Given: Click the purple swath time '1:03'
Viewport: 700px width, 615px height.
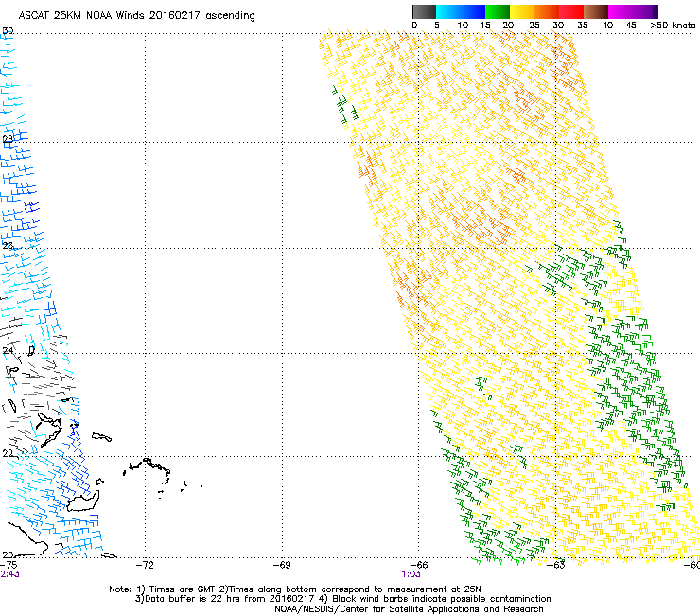Looking at the screenshot, I should coord(411,574).
